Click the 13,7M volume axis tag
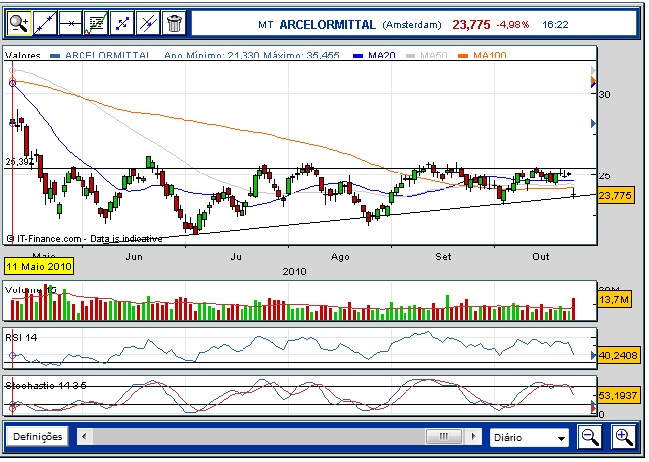 [x=614, y=299]
